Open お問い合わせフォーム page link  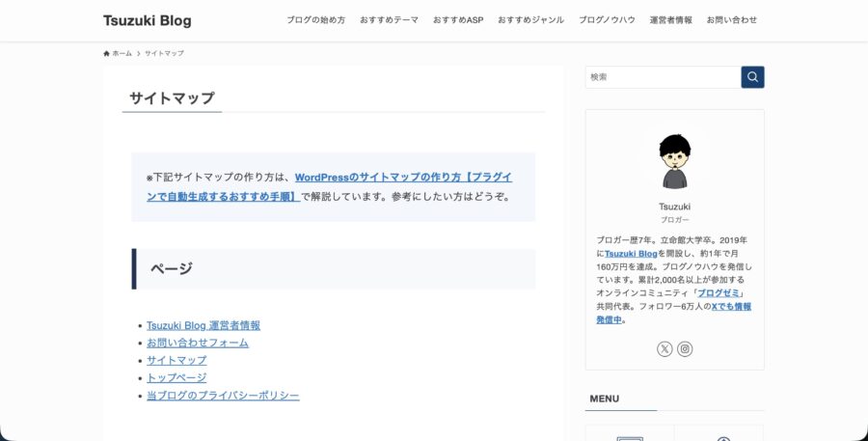[x=198, y=343]
